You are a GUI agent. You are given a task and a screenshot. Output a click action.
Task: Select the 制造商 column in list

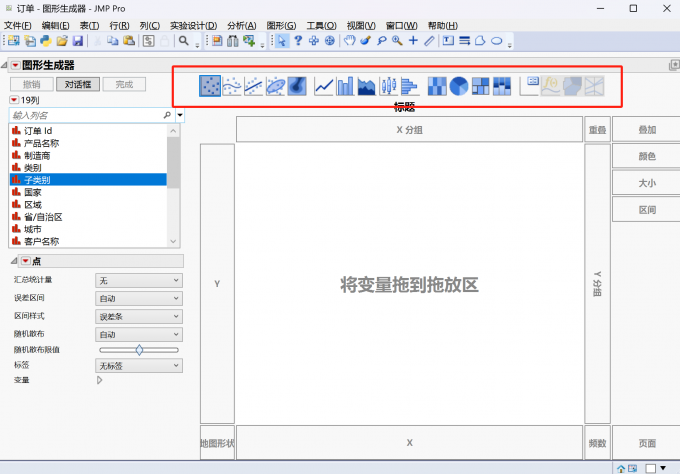pyautogui.click(x=88, y=155)
